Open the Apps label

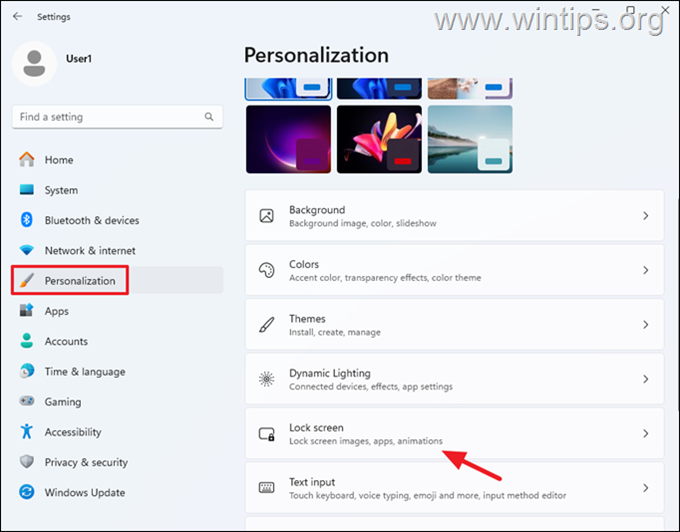point(57,311)
